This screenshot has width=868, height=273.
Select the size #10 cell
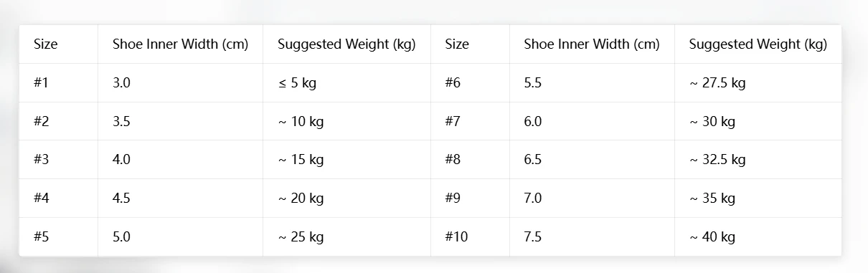coord(470,236)
